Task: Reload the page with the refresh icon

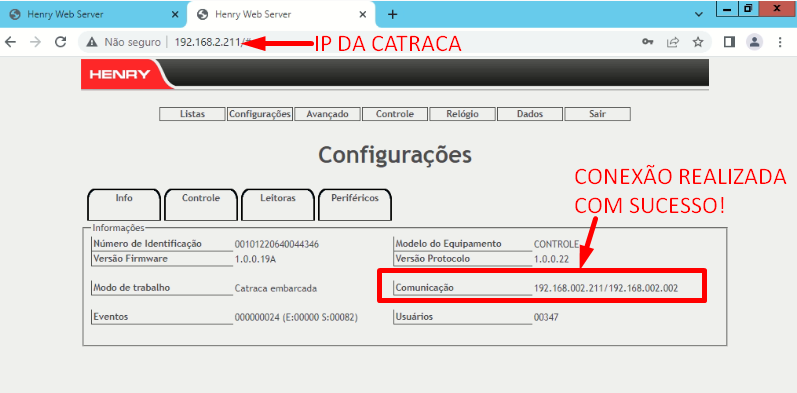Action: [x=60, y=42]
